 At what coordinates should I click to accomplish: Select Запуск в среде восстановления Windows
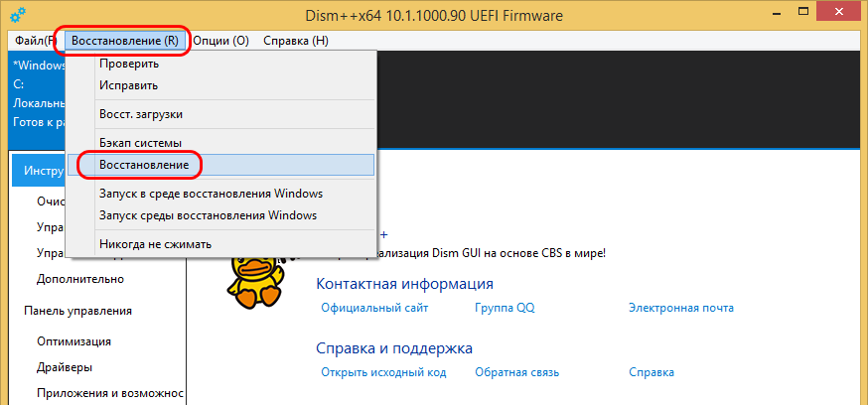tap(211, 194)
